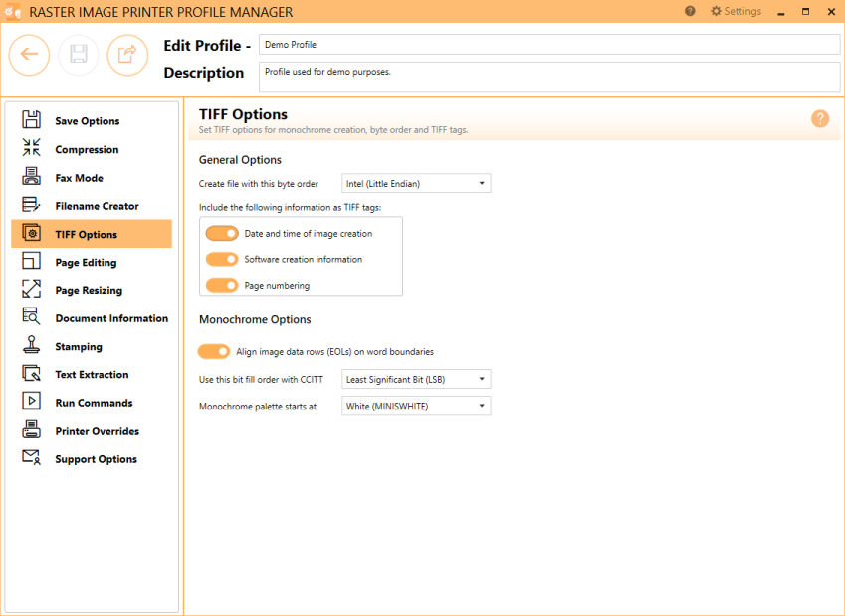Minimize the Profile Manager window
The width and height of the screenshot is (845, 616).
click(781, 12)
